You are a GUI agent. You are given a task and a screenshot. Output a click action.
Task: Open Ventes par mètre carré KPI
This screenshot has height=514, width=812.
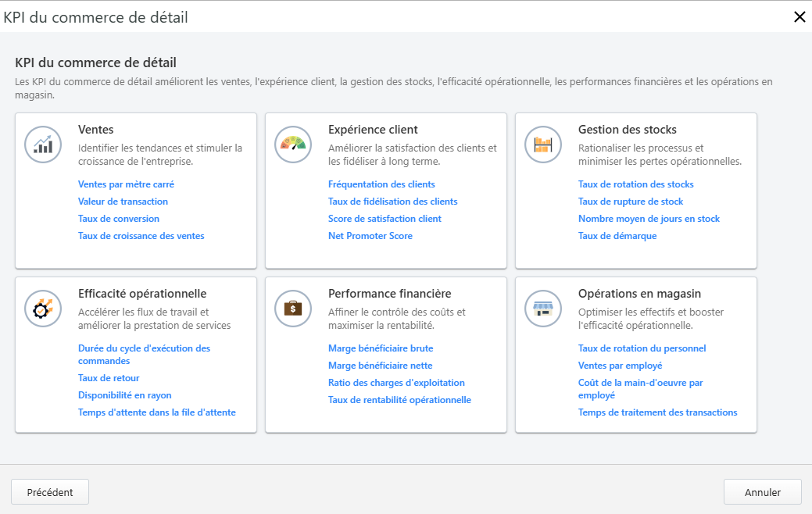pyautogui.click(x=126, y=184)
